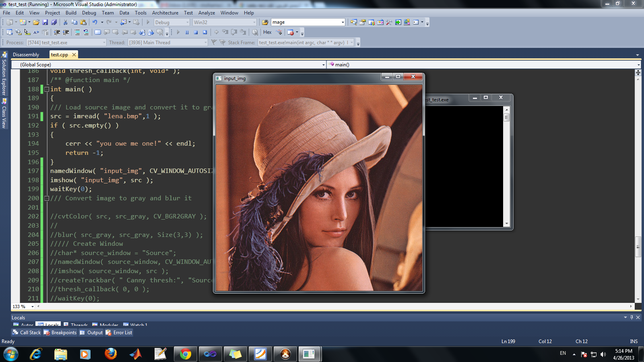
Task: Click the Show Next Statement arrow icon
Action: 217,32
